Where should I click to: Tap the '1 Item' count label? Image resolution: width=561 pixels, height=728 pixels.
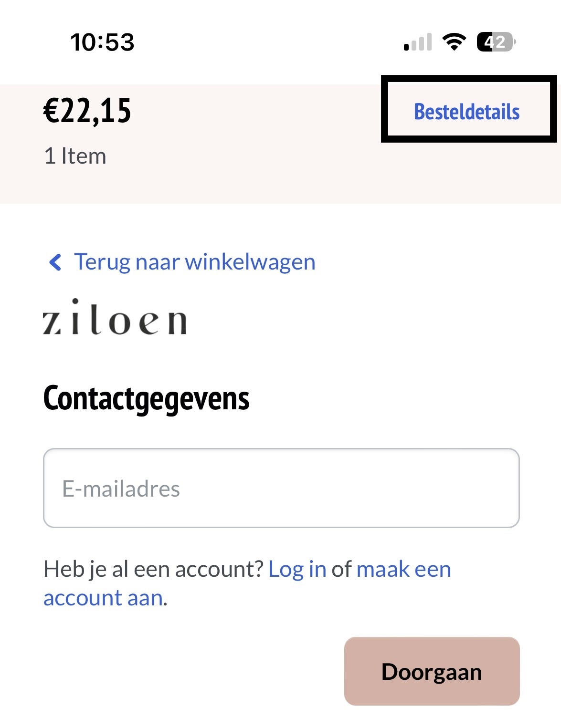coord(75,156)
